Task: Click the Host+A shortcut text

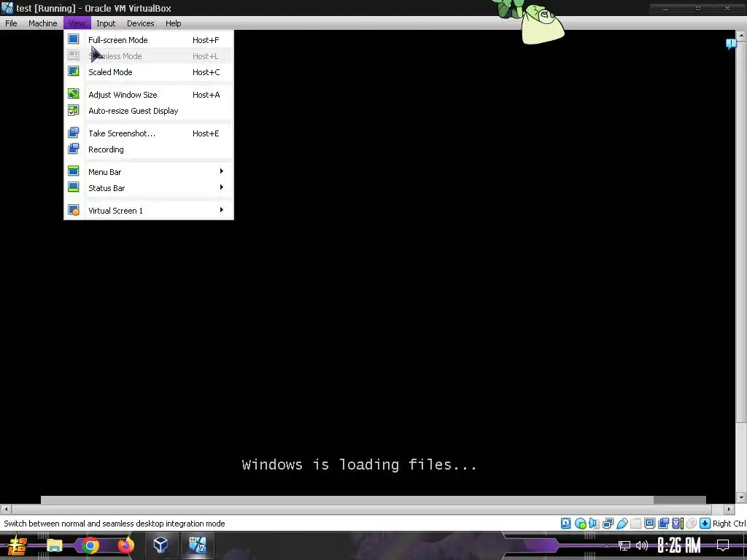Action: pyautogui.click(x=206, y=95)
